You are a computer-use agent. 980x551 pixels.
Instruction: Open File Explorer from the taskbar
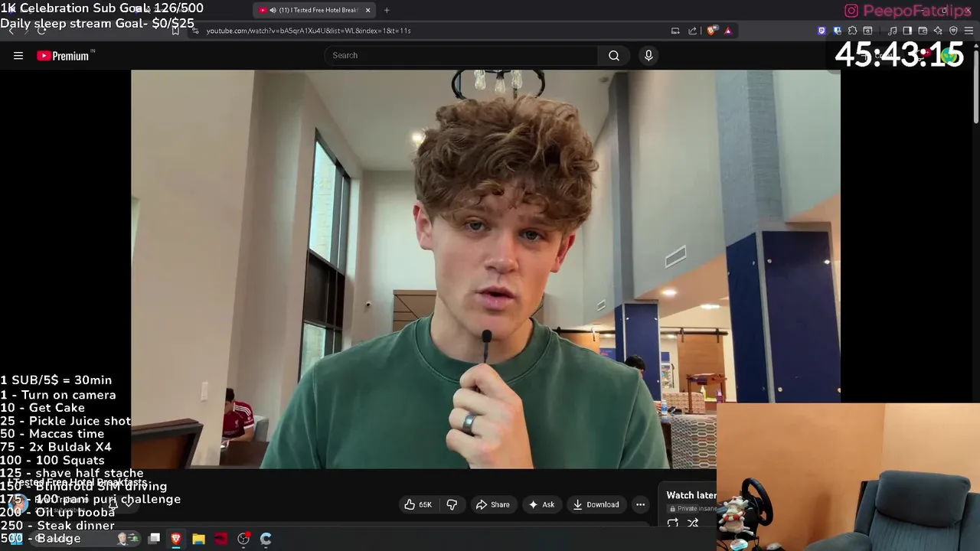[198, 539]
